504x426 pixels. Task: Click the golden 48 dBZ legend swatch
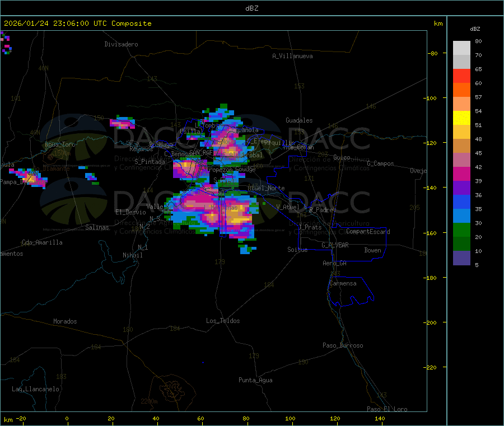[461, 132]
